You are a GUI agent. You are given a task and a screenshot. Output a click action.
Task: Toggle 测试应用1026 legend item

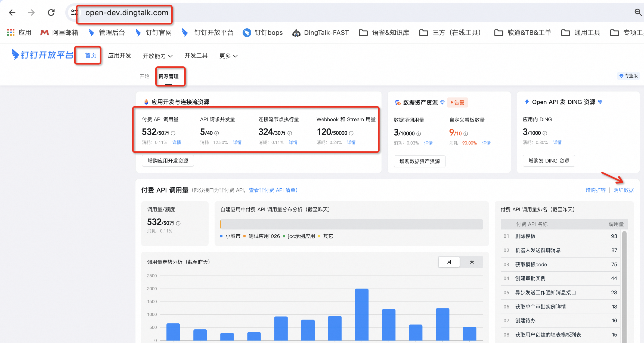tap(262, 236)
